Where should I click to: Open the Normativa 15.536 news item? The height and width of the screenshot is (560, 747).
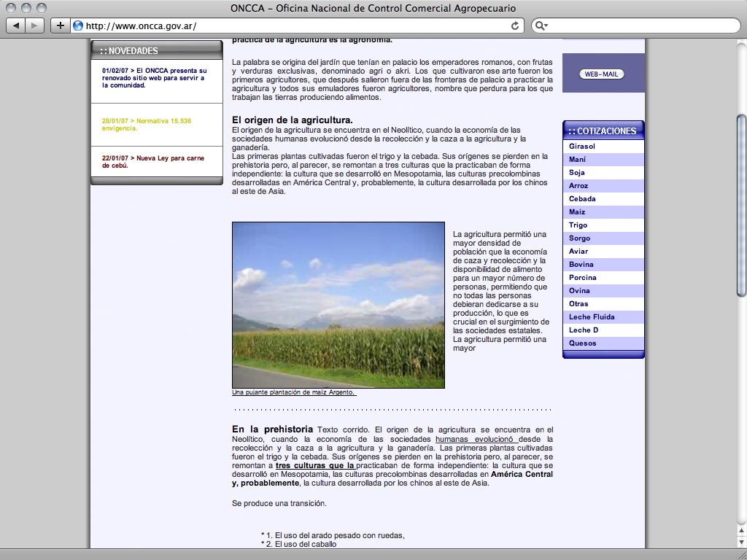[146, 125]
